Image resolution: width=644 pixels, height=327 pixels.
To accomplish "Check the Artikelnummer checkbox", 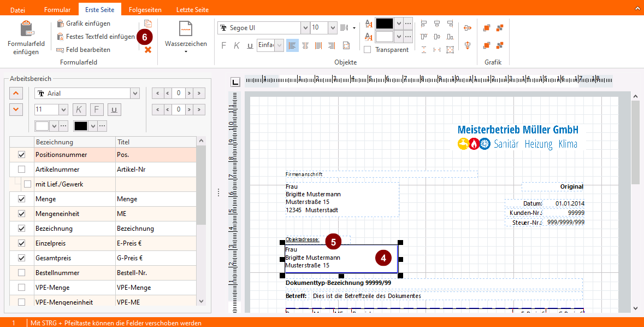I will point(22,170).
